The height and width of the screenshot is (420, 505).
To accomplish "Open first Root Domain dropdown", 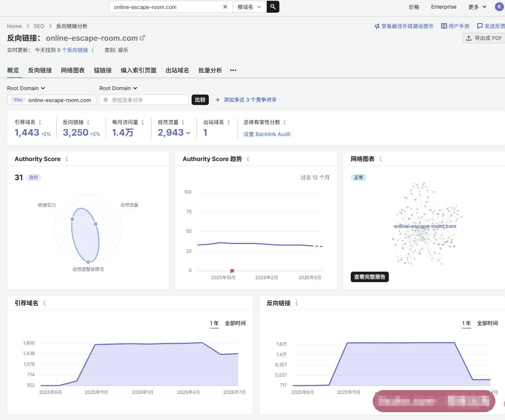I will 26,88.
